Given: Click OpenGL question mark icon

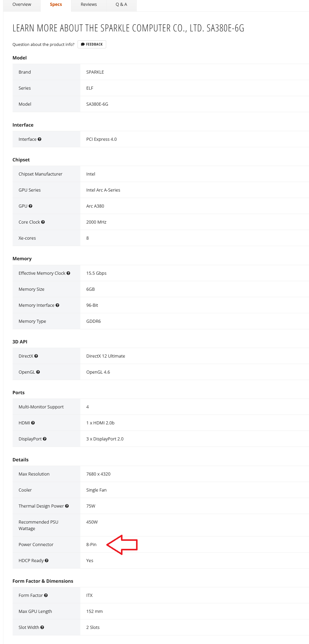Looking at the screenshot, I should [x=38, y=372].
